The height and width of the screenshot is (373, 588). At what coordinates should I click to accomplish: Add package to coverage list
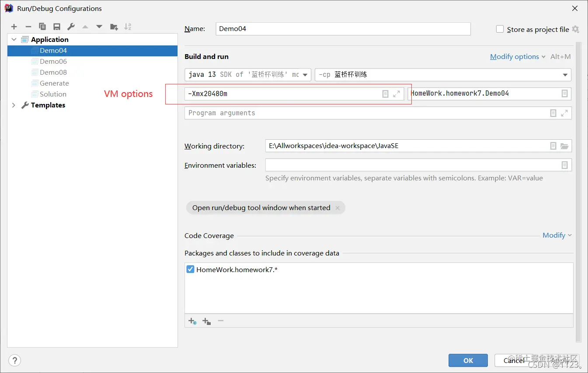(206, 321)
